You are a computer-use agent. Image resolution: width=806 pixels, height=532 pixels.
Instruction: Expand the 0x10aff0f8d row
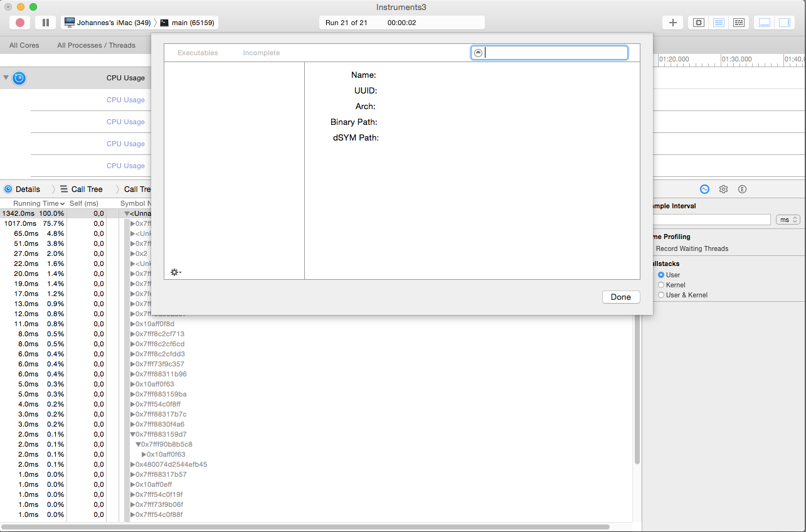pos(132,324)
